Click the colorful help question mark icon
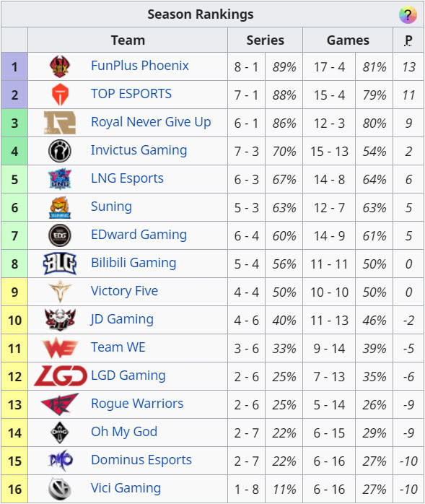Viewport: 425px width, 504px height. click(x=408, y=14)
